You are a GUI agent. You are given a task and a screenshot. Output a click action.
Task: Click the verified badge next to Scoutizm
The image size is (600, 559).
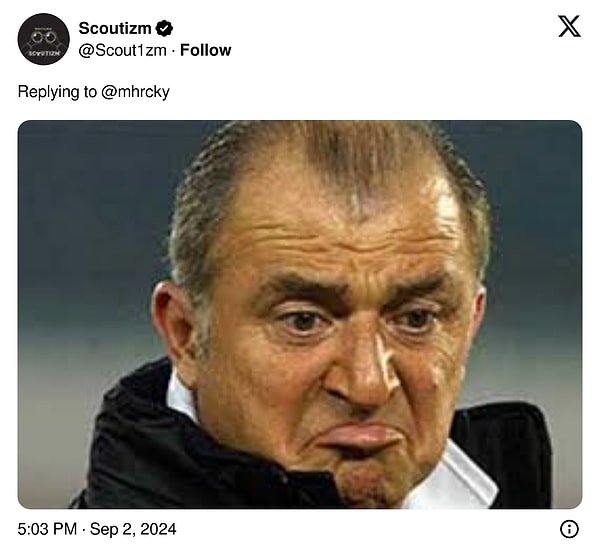click(165, 29)
